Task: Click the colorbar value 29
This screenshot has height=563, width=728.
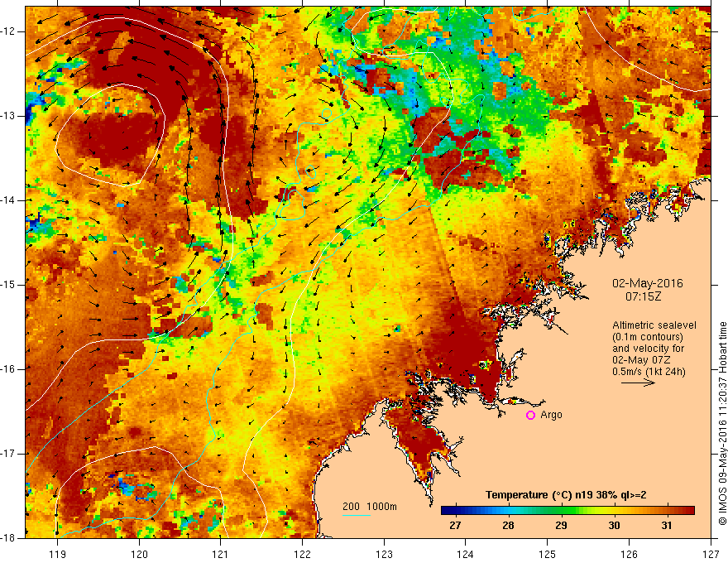Action: point(562,526)
